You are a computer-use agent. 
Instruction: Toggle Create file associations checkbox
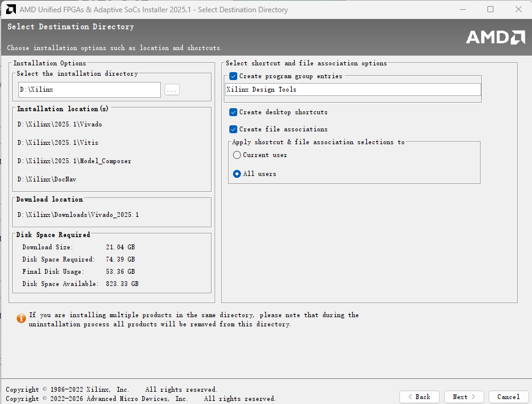(234, 130)
